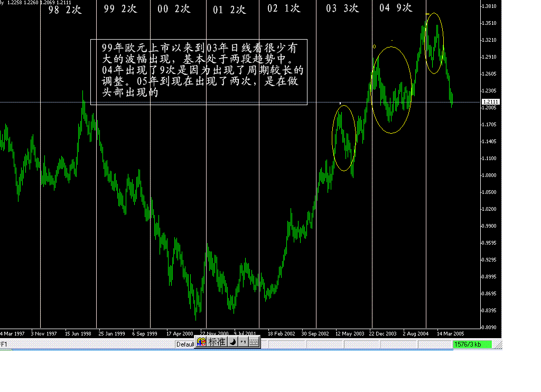This screenshot has width=541, height=392.
Task: Click the 1.0200 price scale value
Action: click(x=489, y=209)
